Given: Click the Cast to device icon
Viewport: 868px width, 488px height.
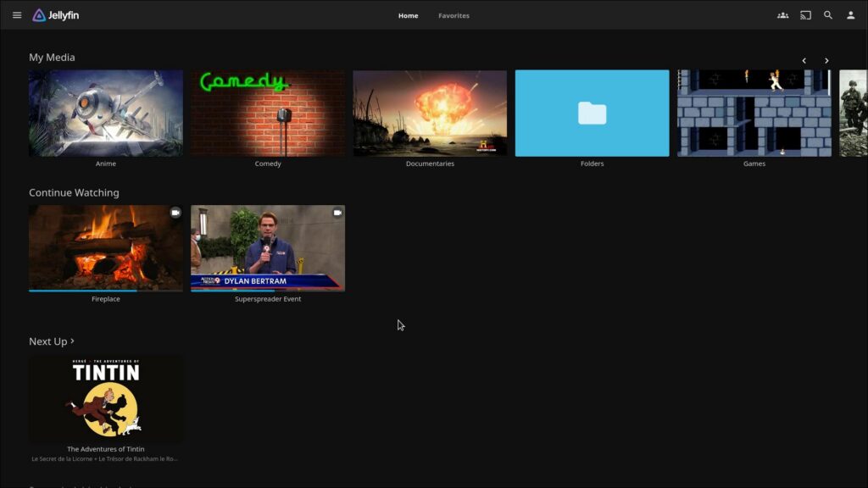Looking at the screenshot, I should (x=805, y=15).
